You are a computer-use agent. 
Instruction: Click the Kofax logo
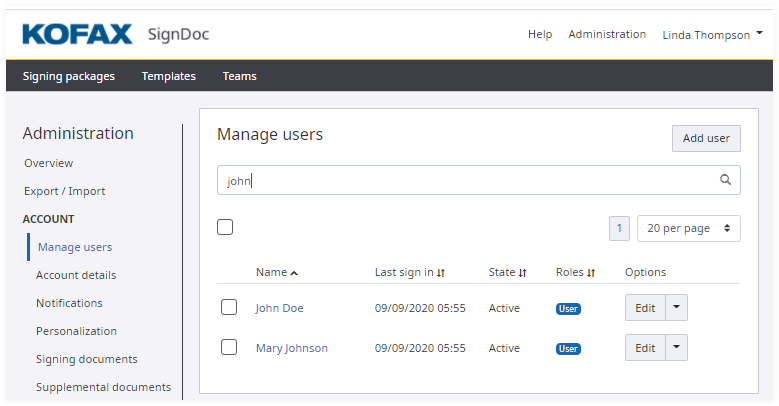tap(77, 35)
